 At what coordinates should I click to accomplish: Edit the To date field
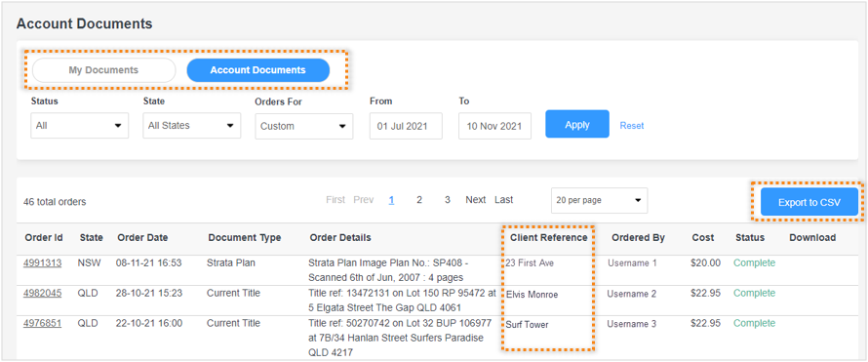[x=494, y=126]
